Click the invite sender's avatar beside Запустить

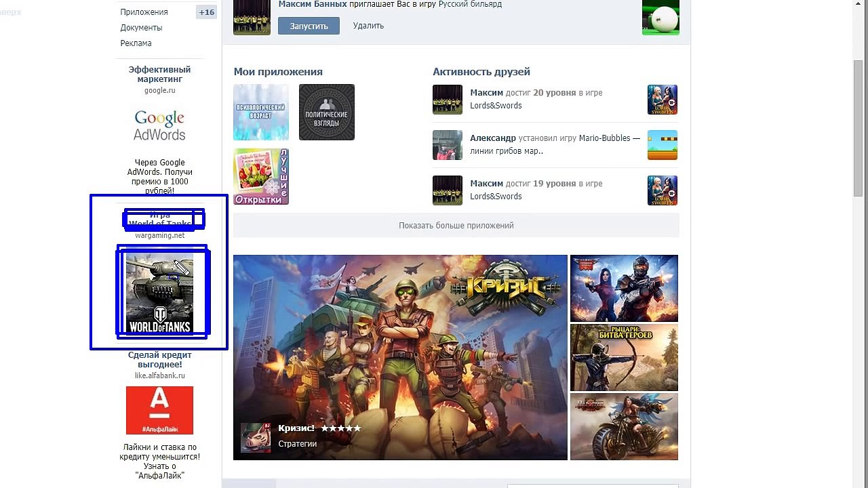coord(252,17)
